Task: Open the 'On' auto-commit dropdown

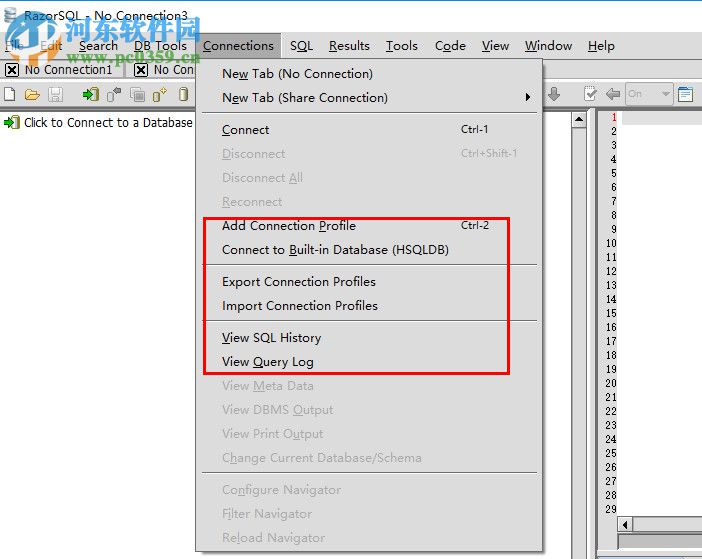Action: click(649, 94)
